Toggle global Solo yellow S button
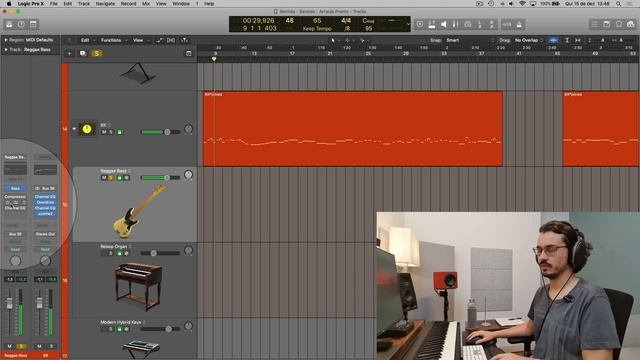 (x=97, y=53)
